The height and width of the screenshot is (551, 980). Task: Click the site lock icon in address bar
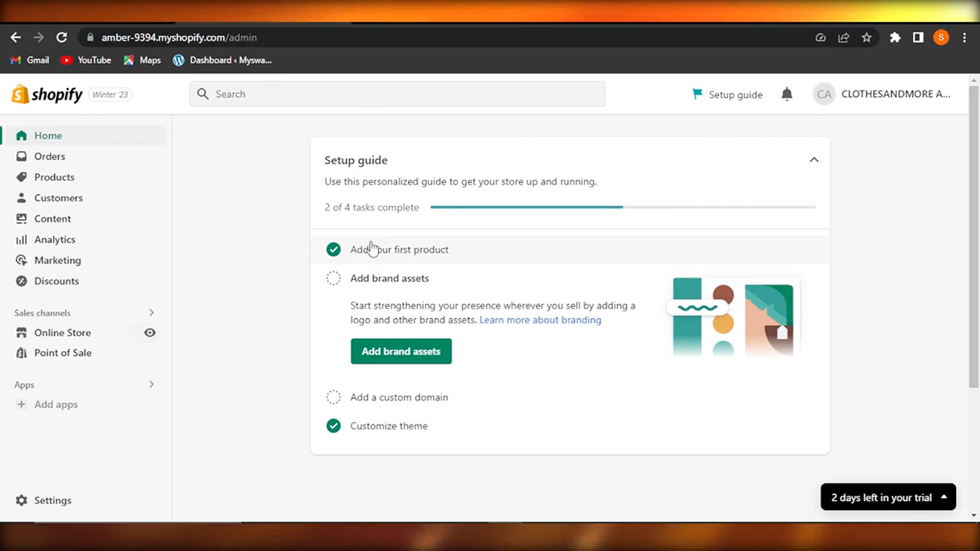click(x=90, y=37)
